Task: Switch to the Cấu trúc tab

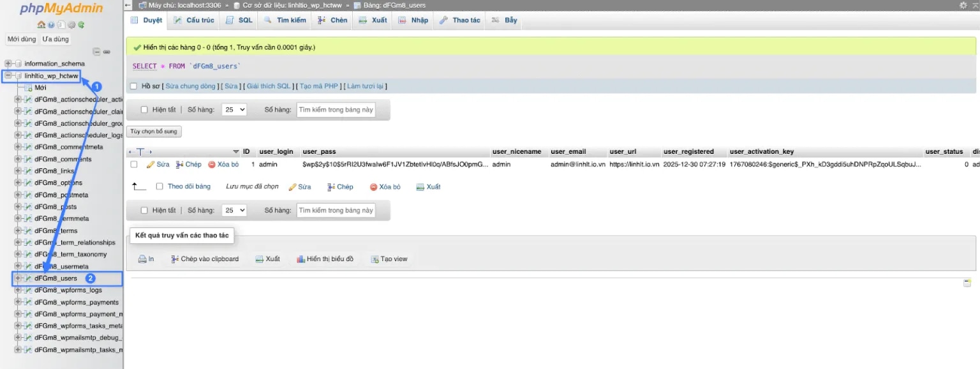Action: click(x=194, y=20)
